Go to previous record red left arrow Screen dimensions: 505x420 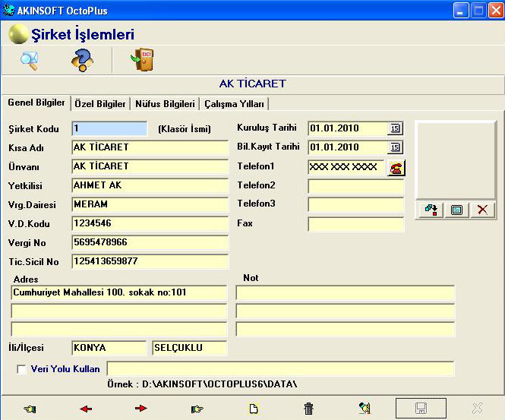tap(86, 409)
